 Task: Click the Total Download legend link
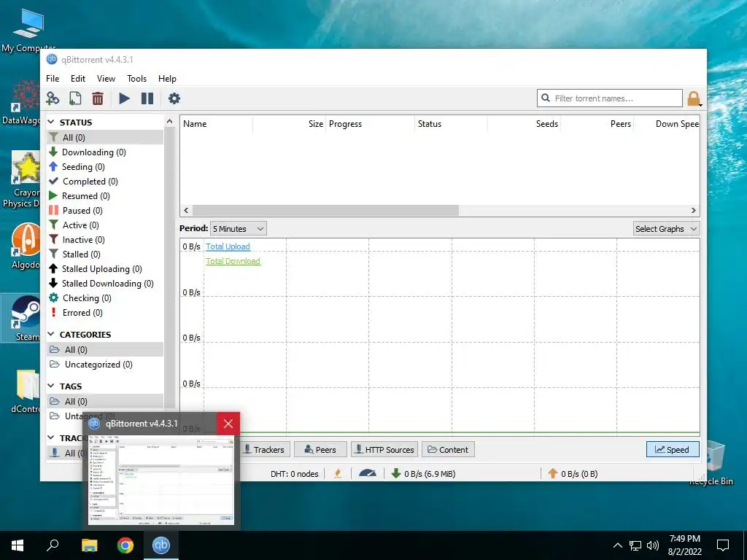(233, 261)
